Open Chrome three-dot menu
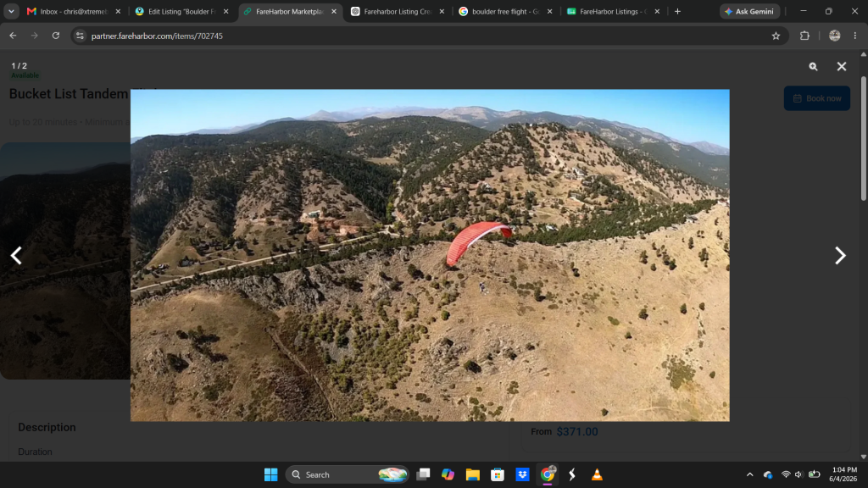 click(x=855, y=36)
